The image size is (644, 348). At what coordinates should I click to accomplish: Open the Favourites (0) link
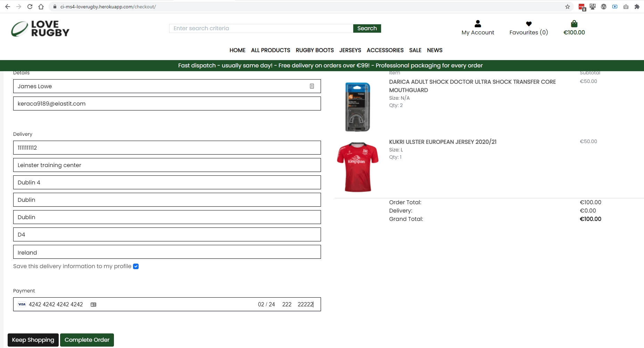pos(529,33)
